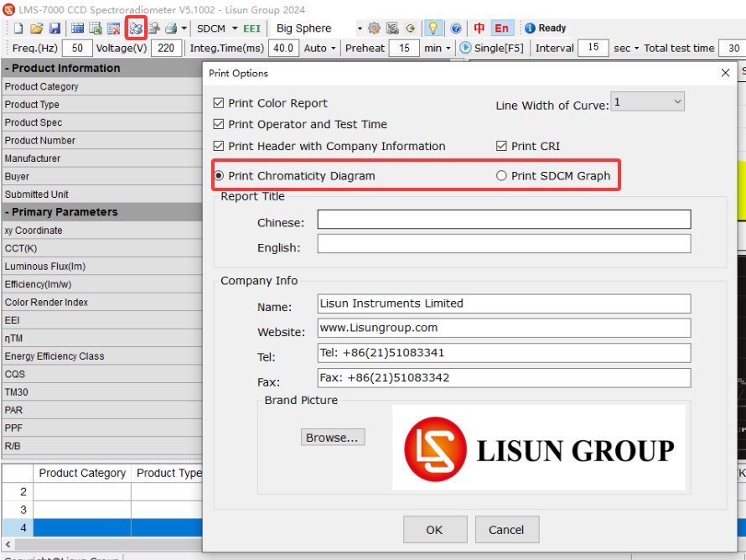Image resolution: width=746 pixels, height=560 pixels.
Task: Click the Freq.(Hz) value field
Action: click(76, 48)
